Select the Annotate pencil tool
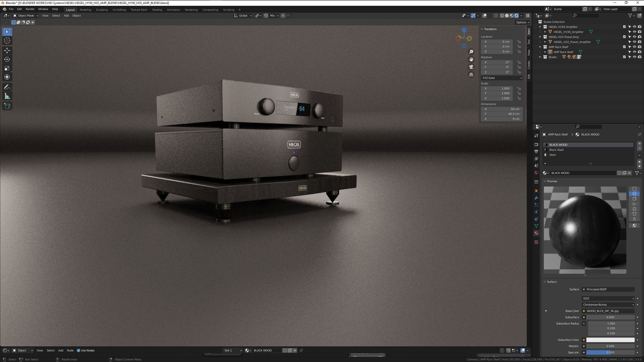The height and width of the screenshot is (362, 644). click(7, 87)
